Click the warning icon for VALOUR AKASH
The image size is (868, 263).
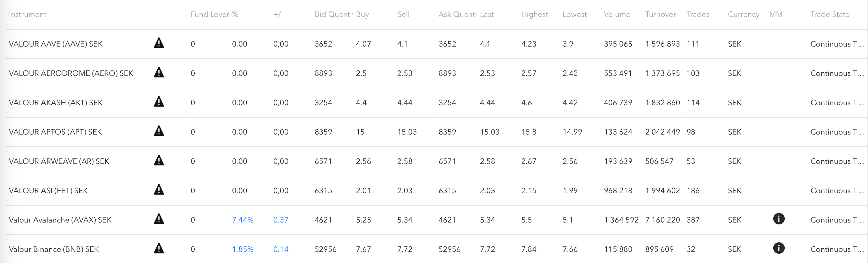click(x=159, y=102)
